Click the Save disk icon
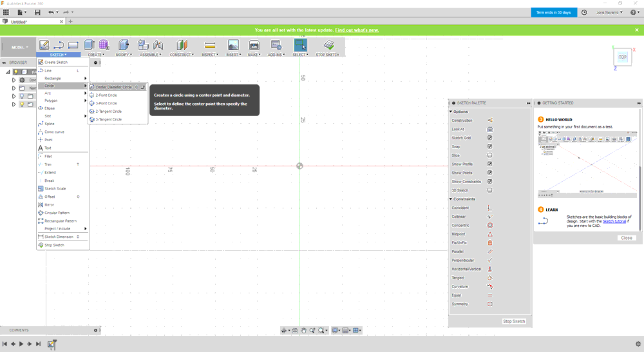Screen dimensions: 644x352 click(x=37, y=12)
